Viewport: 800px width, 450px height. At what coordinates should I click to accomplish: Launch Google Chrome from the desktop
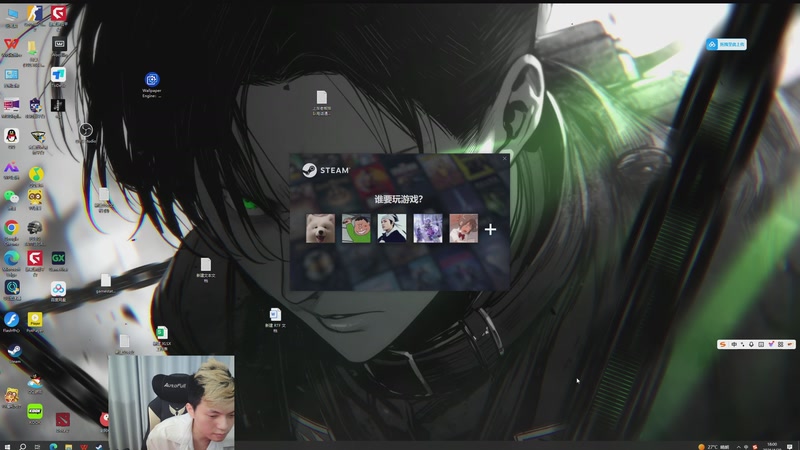click(x=11, y=231)
